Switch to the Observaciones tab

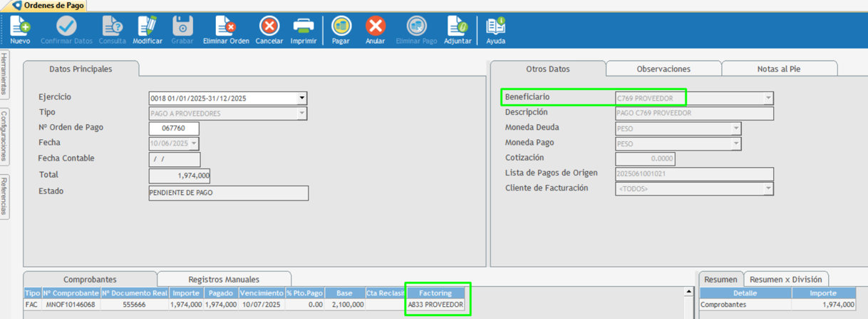tap(663, 69)
